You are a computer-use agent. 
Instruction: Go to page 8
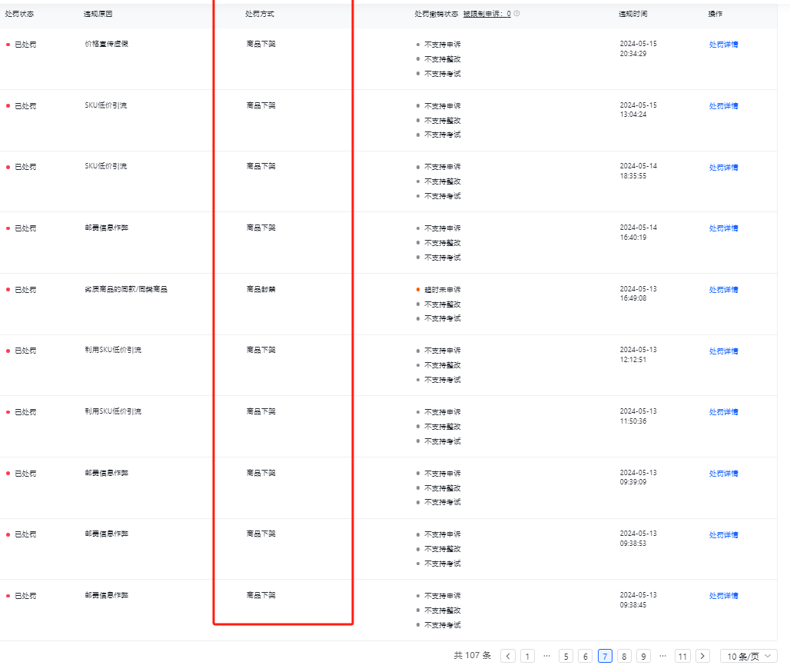pos(624,656)
